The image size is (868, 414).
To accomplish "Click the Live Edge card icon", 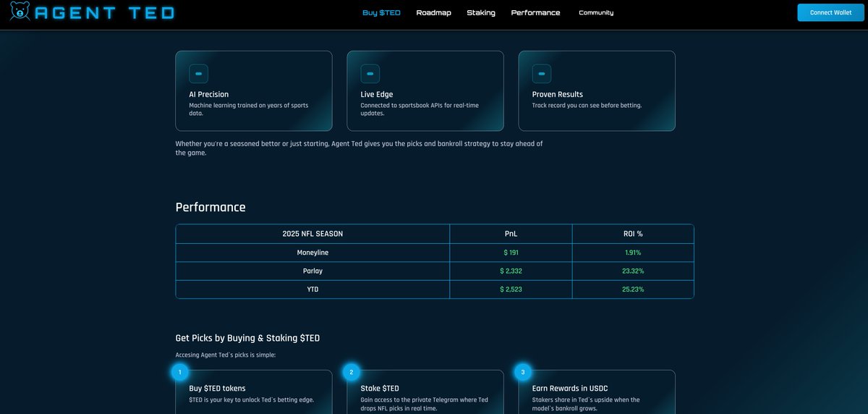I will (370, 74).
